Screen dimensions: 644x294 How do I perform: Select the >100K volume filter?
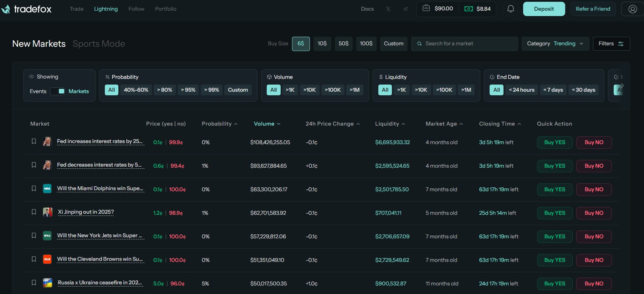click(x=332, y=90)
